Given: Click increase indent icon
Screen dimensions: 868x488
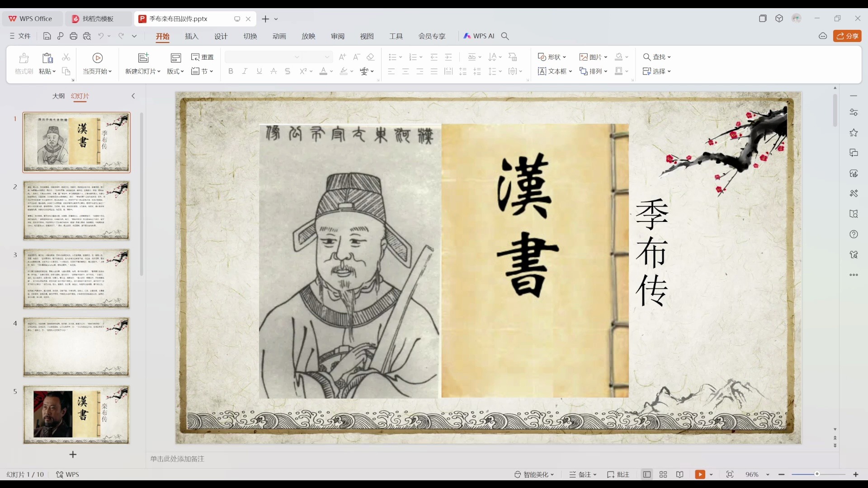Looking at the screenshot, I should (448, 57).
